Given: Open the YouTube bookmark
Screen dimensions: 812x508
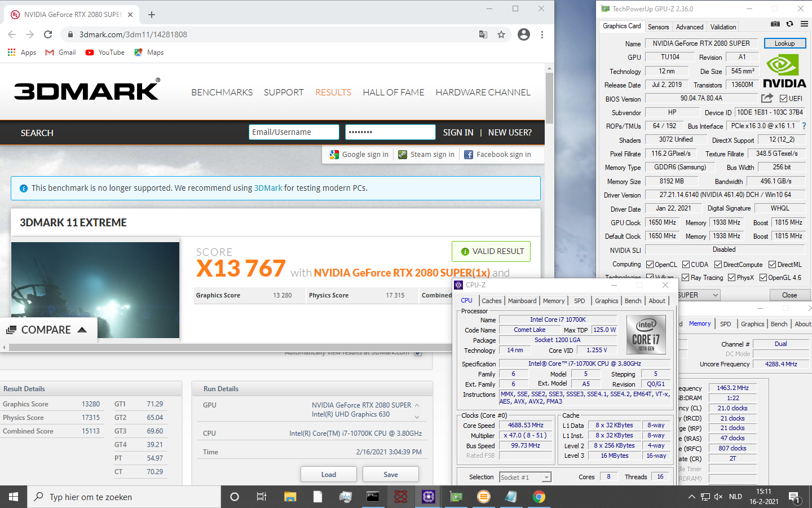Looking at the screenshot, I should [105, 52].
